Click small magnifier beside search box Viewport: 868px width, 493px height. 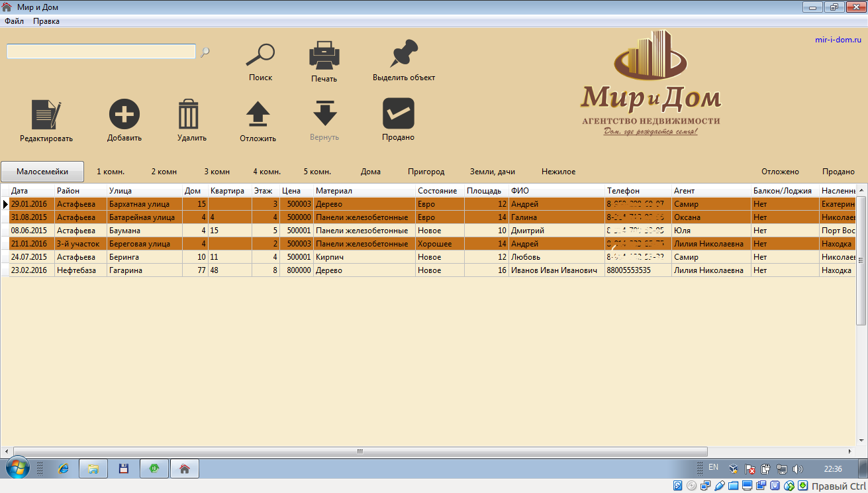point(205,52)
